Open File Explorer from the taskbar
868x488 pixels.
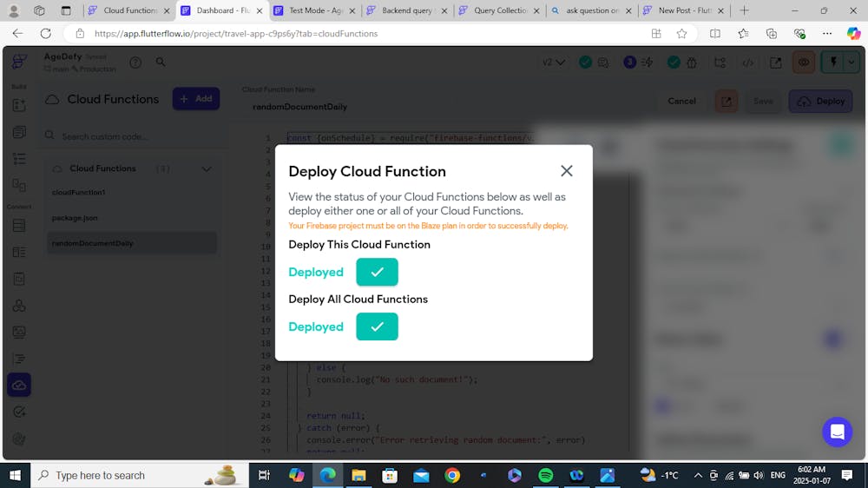click(x=358, y=475)
